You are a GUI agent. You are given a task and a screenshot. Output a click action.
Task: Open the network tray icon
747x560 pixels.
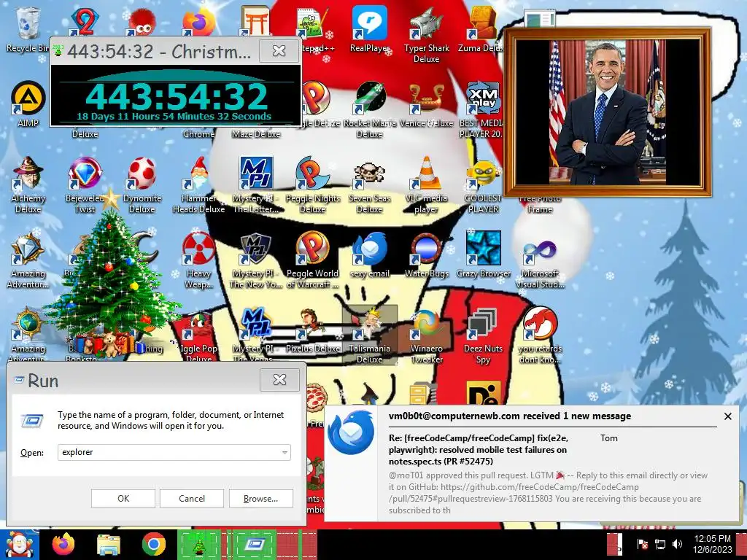pos(659,544)
